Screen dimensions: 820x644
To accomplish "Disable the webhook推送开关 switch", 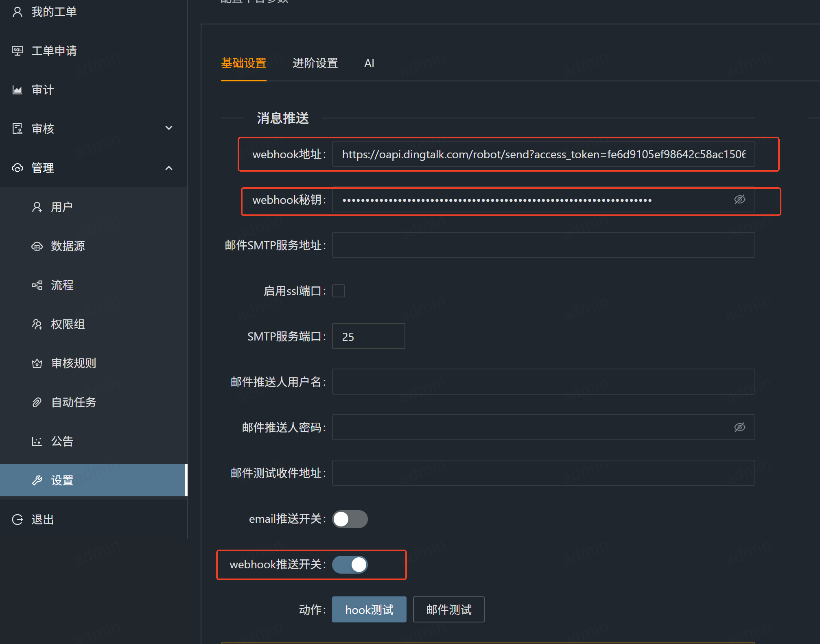I will click(x=350, y=565).
